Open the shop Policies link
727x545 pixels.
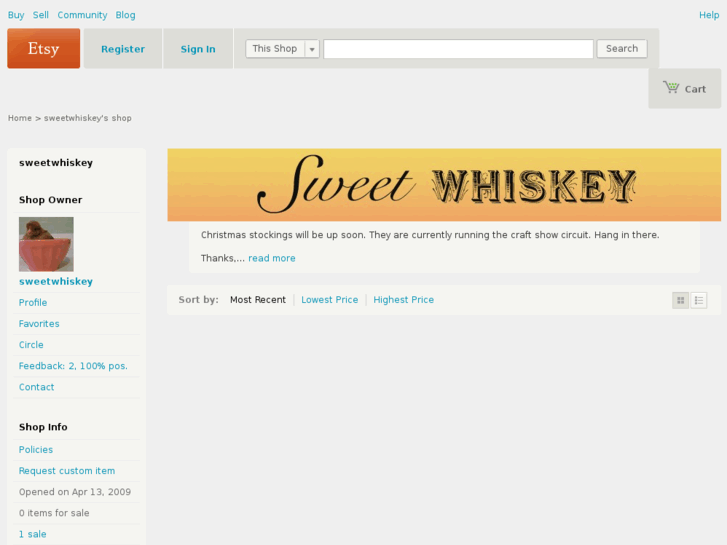click(36, 449)
